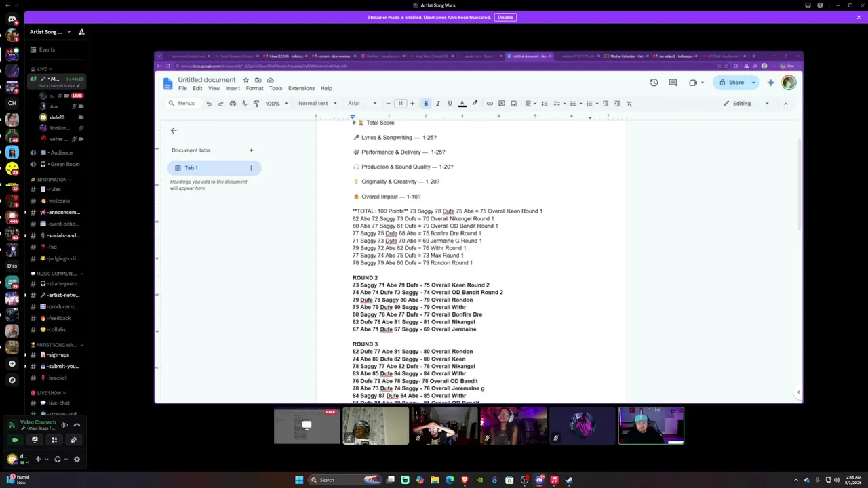Turn off Discord camera
Image resolution: width=868 pixels, height=488 pixels.
click(x=15, y=440)
